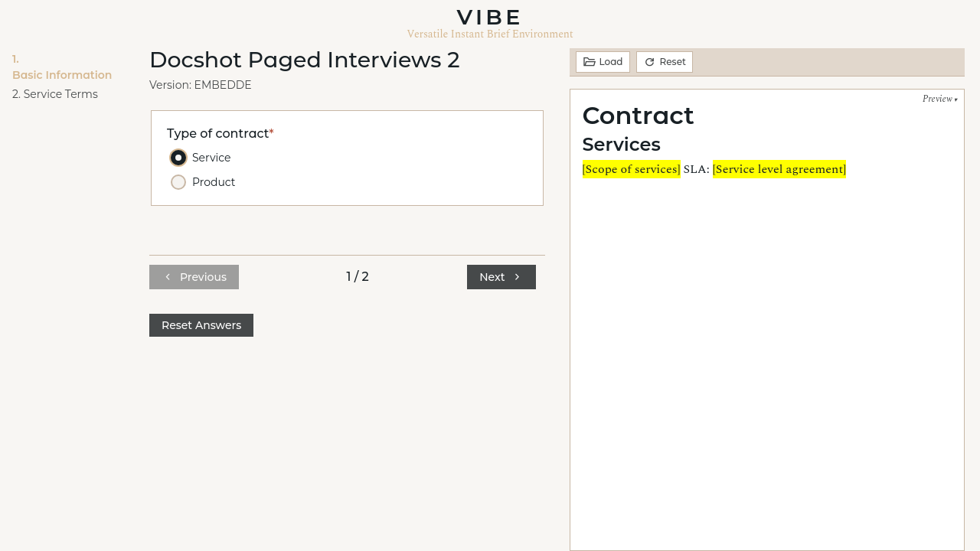Select the Service radio button
Image resolution: width=980 pixels, height=551 pixels.
(x=178, y=158)
